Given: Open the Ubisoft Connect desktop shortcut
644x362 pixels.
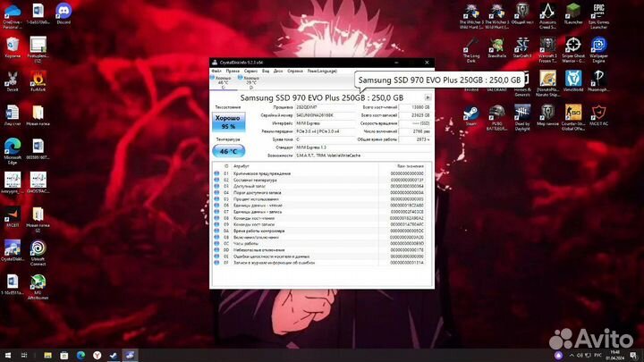Looking at the screenshot, I should point(38,253).
